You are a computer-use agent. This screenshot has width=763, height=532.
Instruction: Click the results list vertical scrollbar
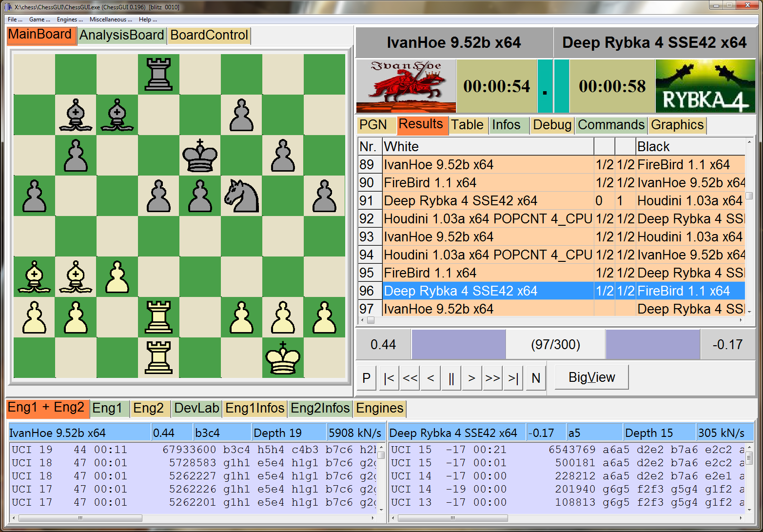click(749, 227)
